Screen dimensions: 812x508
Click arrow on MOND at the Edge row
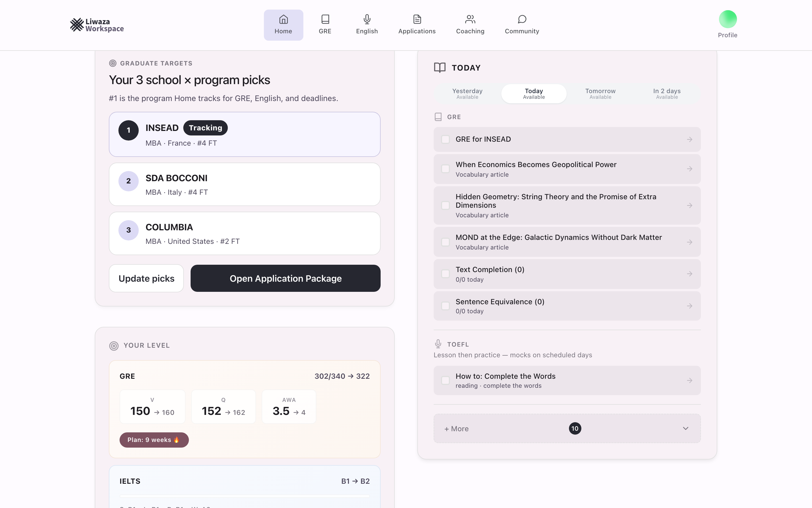[689, 242]
